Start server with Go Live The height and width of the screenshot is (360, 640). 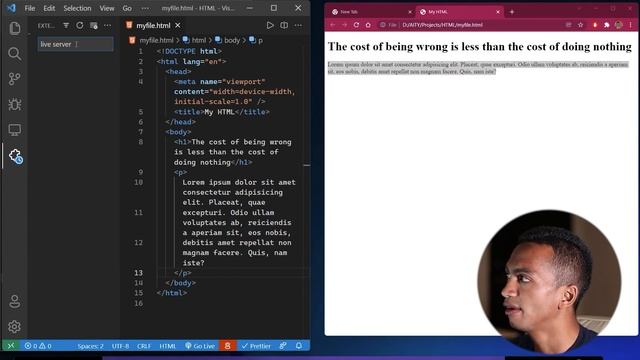click(x=200, y=346)
